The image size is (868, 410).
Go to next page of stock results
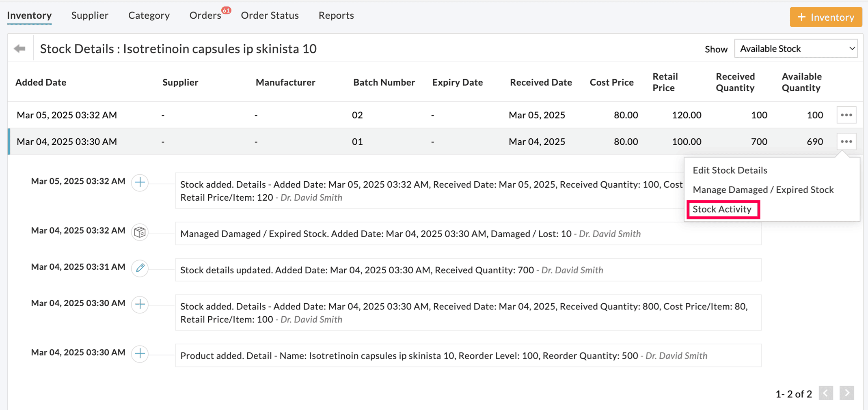(x=846, y=393)
